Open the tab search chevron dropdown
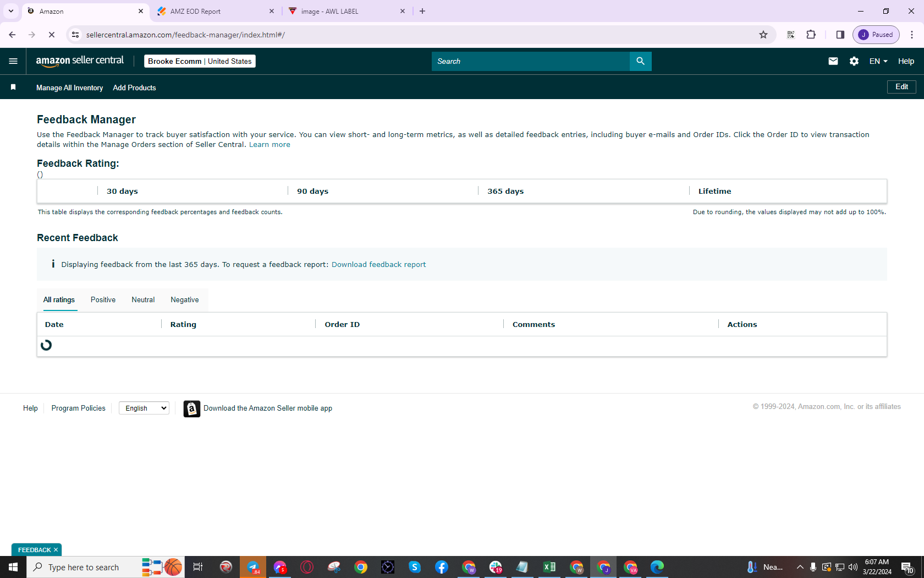The height and width of the screenshot is (578, 924). (x=11, y=11)
